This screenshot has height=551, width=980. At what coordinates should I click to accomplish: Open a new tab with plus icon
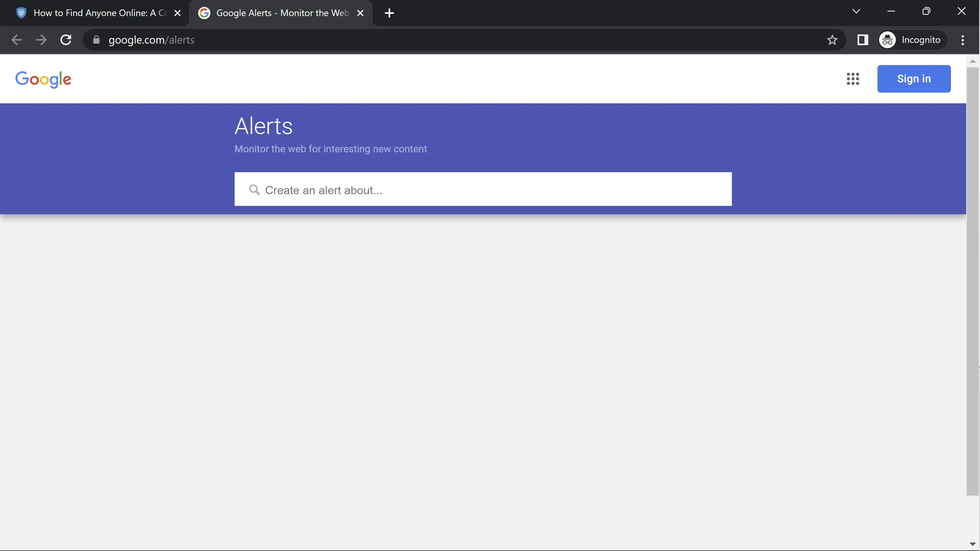coord(389,13)
